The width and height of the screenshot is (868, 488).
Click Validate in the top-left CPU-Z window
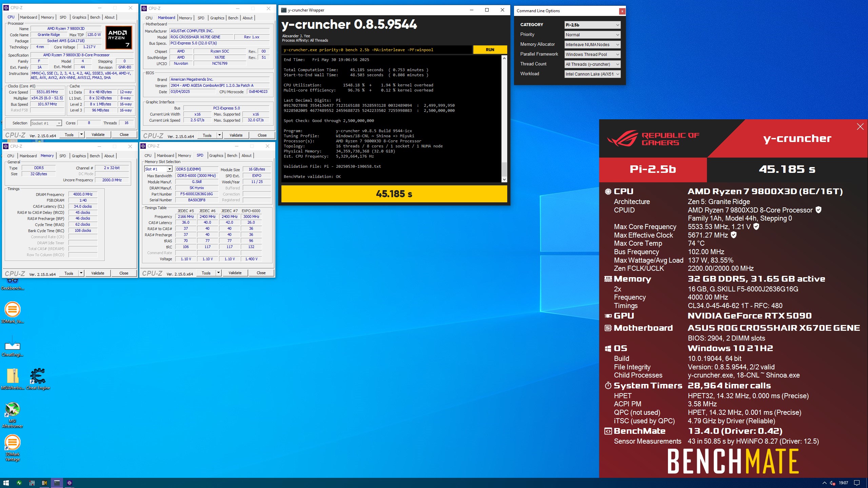[x=98, y=135]
